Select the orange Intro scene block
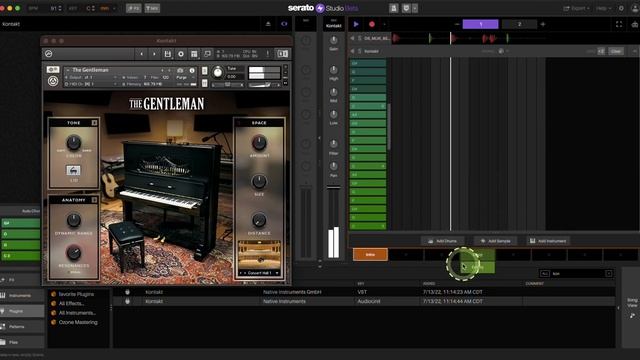Screen dimensions: 640x360 pyautogui.click(x=370, y=254)
